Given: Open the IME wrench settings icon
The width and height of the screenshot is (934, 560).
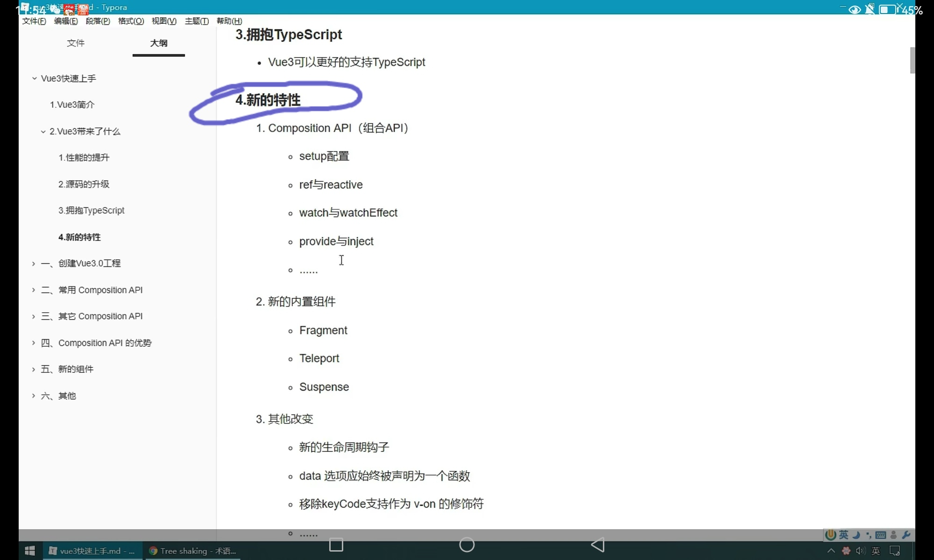Looking at the screenshot, I should click(906, 535).
